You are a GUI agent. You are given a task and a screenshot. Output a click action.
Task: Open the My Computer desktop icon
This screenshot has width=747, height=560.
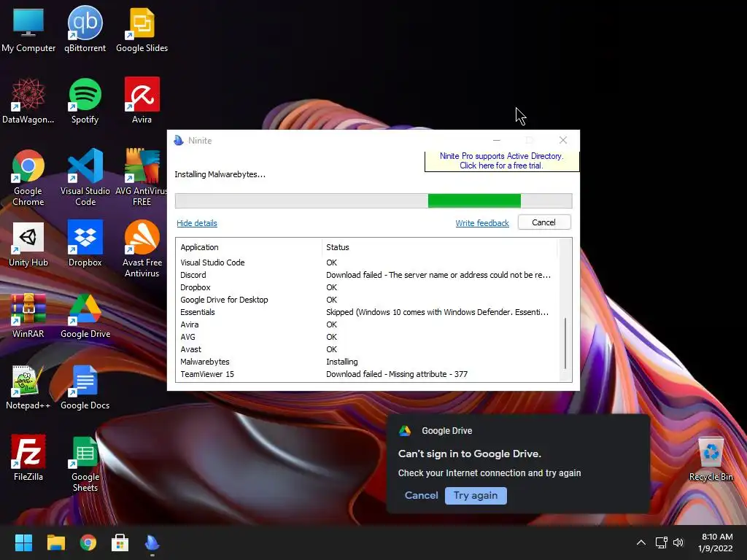[x=28, y=29]
